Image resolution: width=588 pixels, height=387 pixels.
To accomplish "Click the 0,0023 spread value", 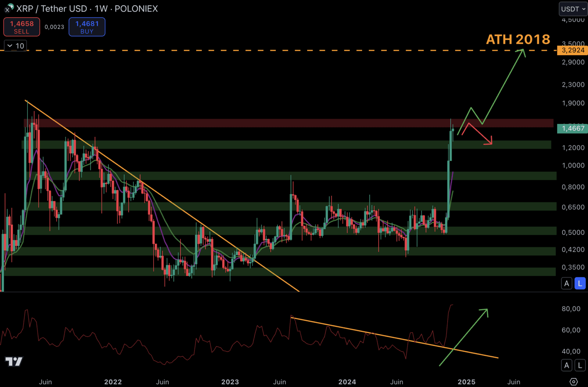I will [x=54, y=27].
